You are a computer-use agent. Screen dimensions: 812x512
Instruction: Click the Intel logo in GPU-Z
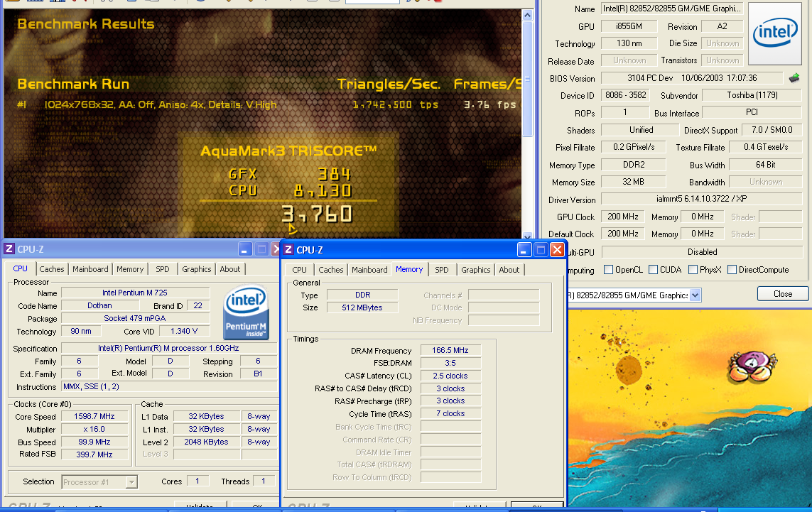coord(775,33)
